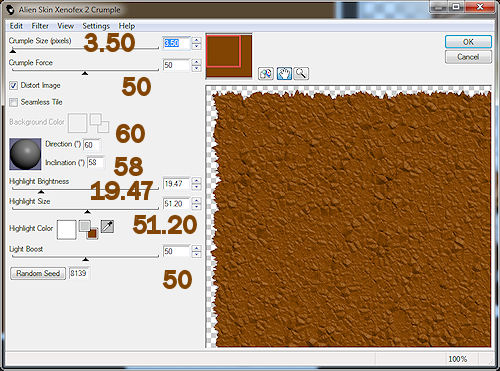Pick highlight color with eyedropper icon
This screenshot has width=500, height=371.
click(x=107, y=227)
